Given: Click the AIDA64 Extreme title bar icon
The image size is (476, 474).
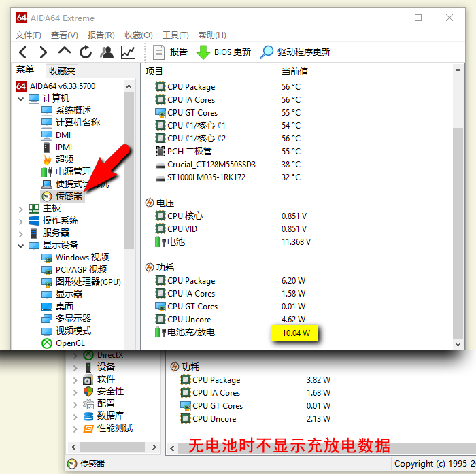Looking at the screenshot, I should pos(22,18).
